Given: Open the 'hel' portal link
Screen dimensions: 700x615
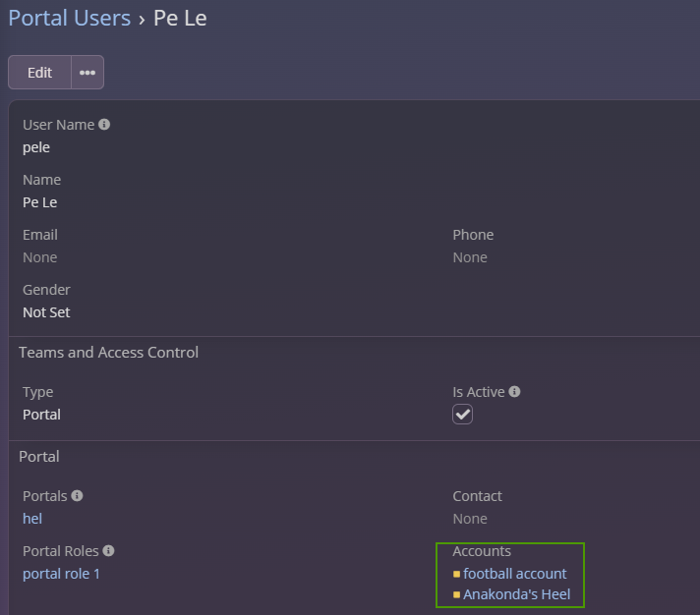Looking at the screenshot, I should pyautogui.click(x=32, y=519).
